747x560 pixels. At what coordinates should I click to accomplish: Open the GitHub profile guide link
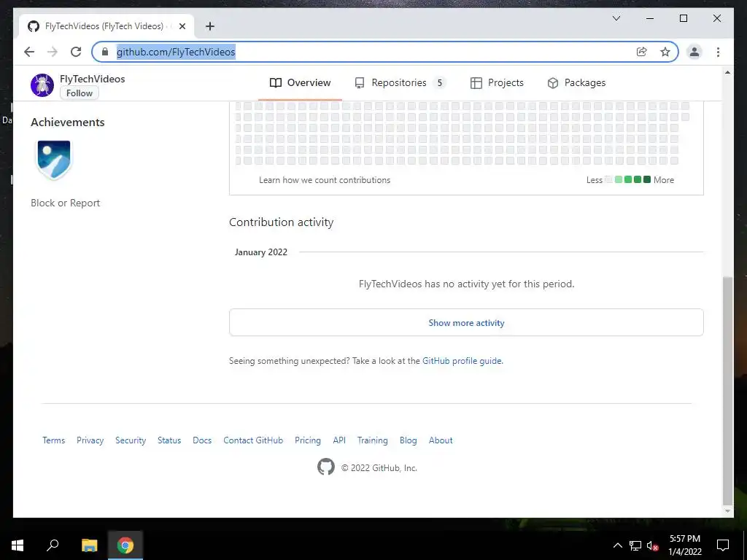pyautogui.click(x=462, y=361)
